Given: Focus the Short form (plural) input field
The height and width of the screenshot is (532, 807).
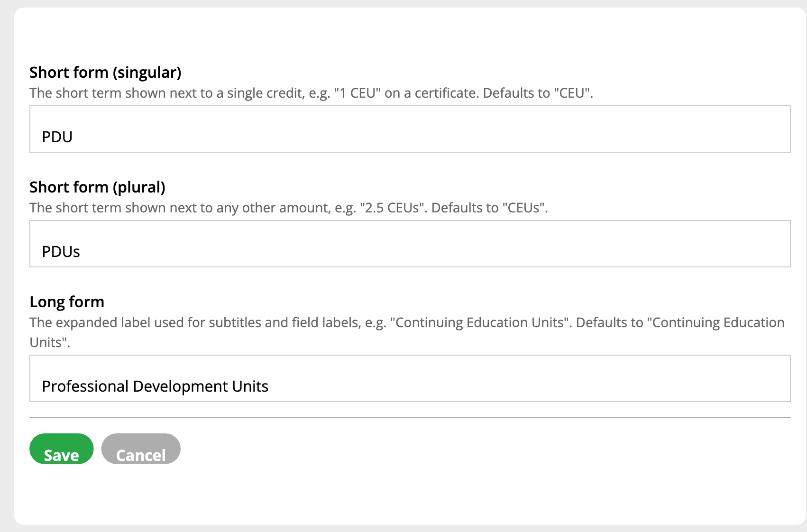Looking at the screenshot, I should (x=410, y=244).
